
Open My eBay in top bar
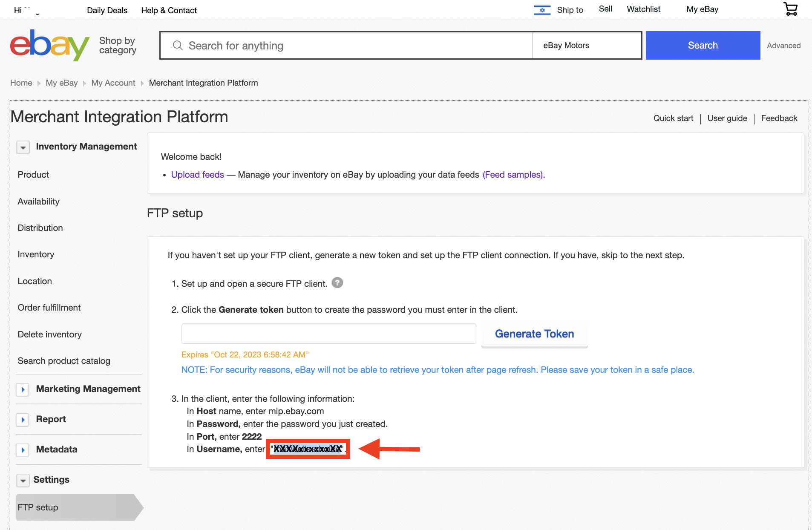702,9
